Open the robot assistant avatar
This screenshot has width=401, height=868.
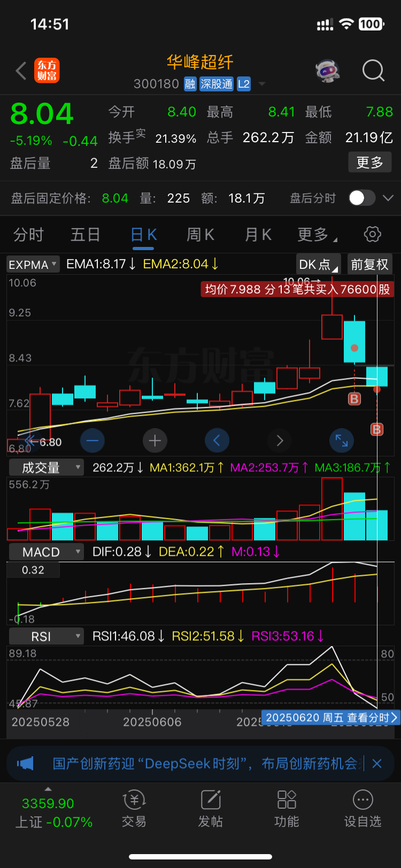[x=327, y=71]
